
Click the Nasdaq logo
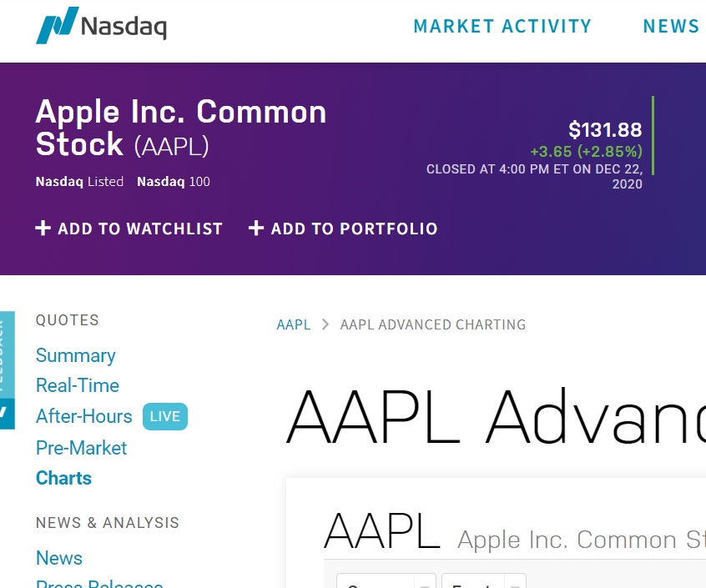tap(101, 26)
